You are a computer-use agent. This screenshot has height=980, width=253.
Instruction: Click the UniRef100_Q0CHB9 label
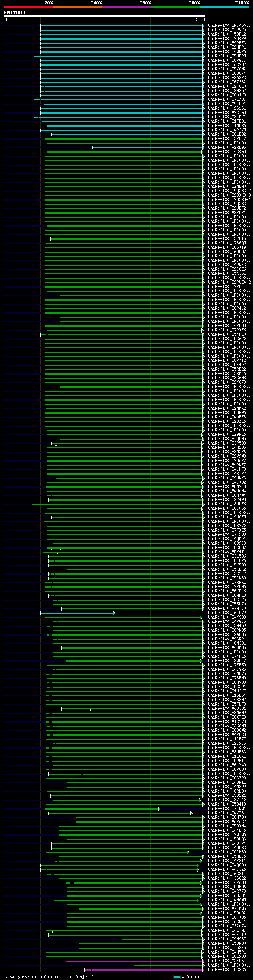(227, 852)
